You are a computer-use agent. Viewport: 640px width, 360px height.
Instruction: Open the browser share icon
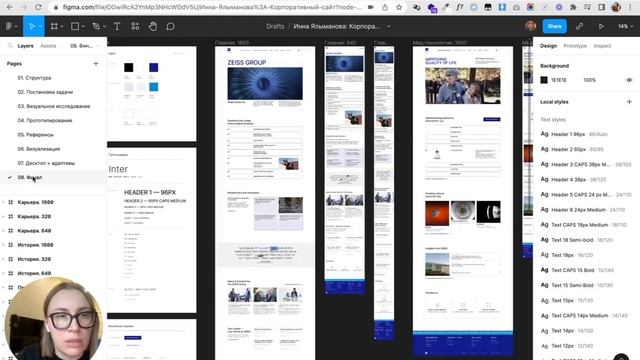point(385,7)
